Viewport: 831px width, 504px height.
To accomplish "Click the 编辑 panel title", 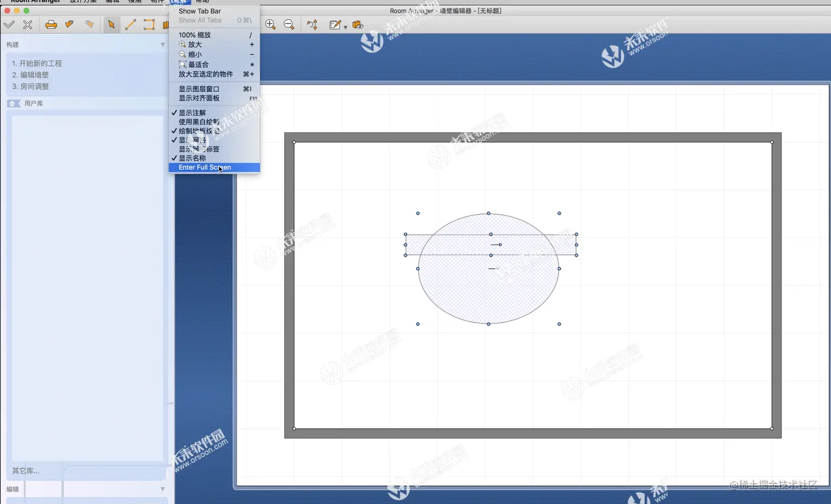I will [x=13, y=489].
